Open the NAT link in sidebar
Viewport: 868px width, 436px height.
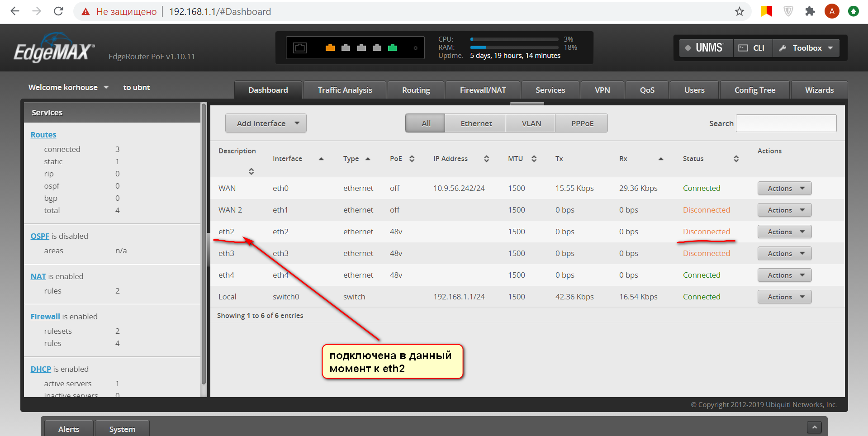coord(38,276)
